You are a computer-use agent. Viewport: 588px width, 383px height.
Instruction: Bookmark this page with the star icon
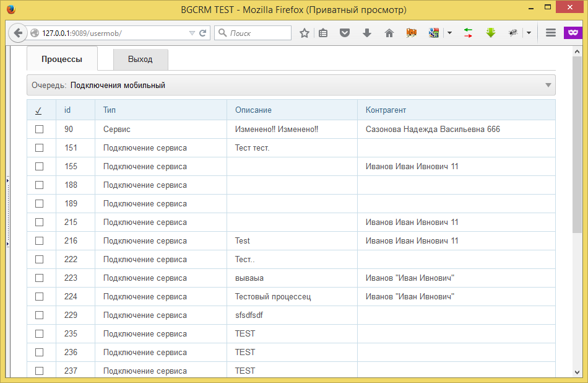304,33
